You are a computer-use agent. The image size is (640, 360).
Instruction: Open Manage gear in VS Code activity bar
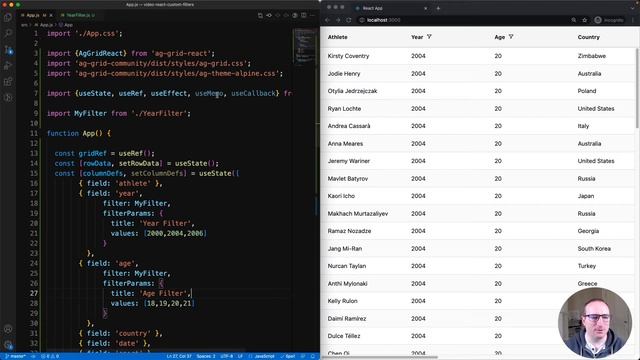click(x=8, y=345)
